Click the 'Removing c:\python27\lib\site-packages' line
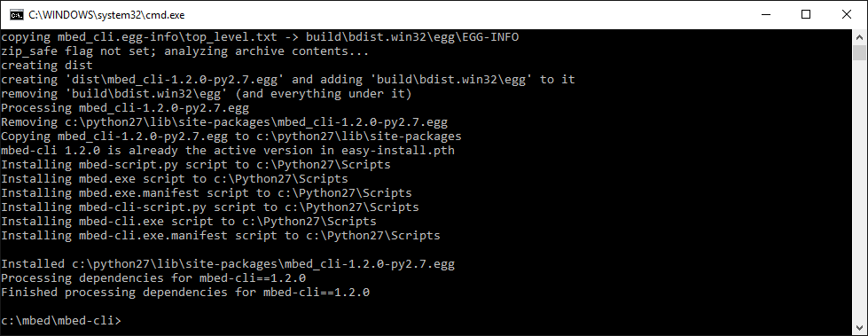Image resolution: width=868 pixels, height=336 pixels. click(x=224, y=122)
